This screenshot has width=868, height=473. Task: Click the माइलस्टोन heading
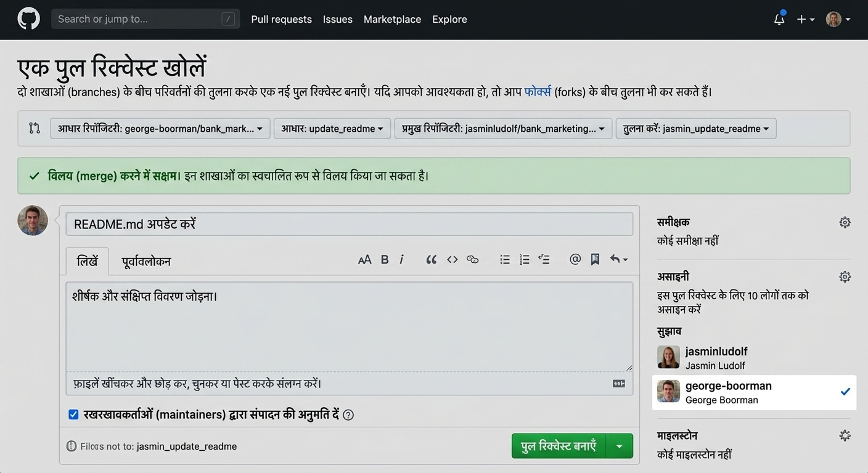click(x=678, y=435)
